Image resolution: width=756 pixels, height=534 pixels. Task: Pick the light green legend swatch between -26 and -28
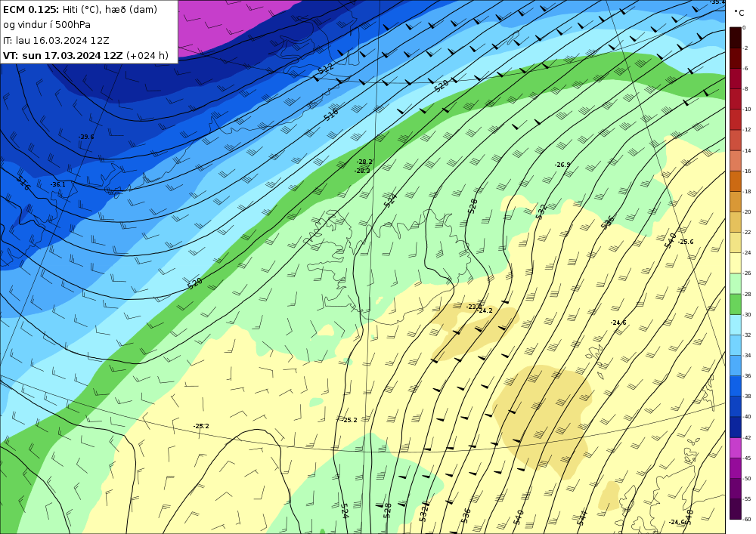[x=736, y=283]
